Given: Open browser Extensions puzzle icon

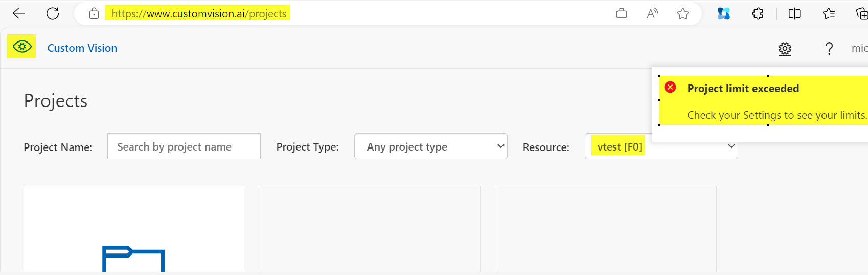Looking at the screenshot, I should coord(758,14).
